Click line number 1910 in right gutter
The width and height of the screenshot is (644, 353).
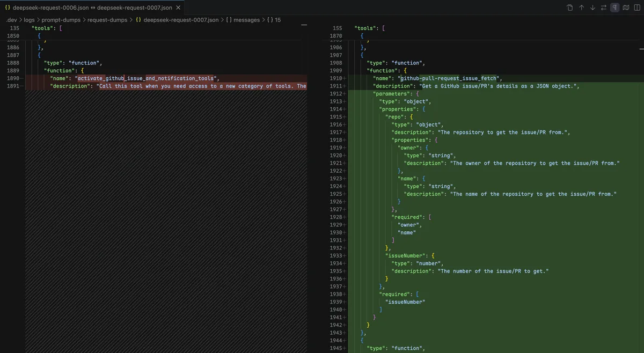coord(336,78)
